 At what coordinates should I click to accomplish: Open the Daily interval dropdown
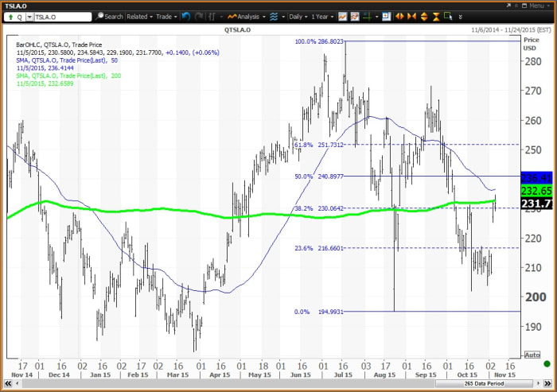[x=298, y=16]
